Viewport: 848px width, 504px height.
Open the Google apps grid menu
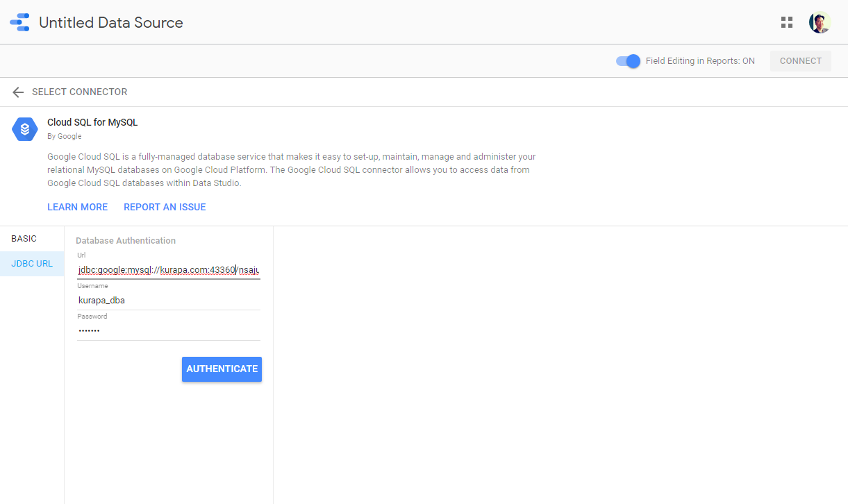(x=786, y=22)
